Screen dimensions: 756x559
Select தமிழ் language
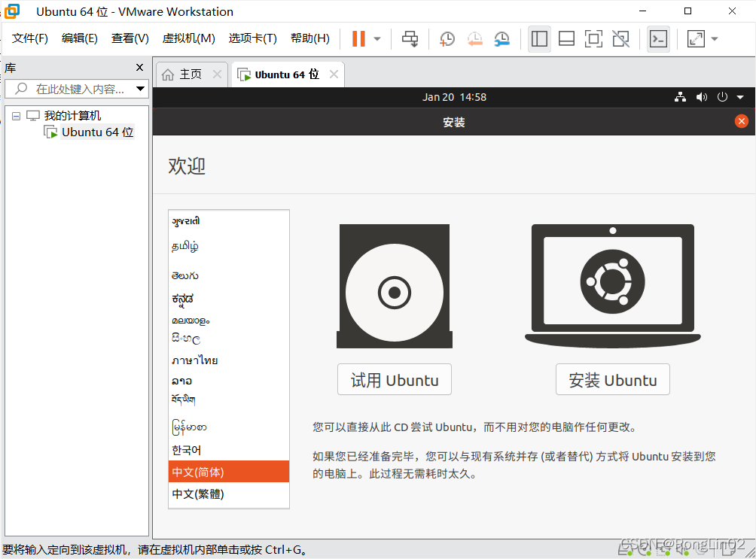[229, 246]
